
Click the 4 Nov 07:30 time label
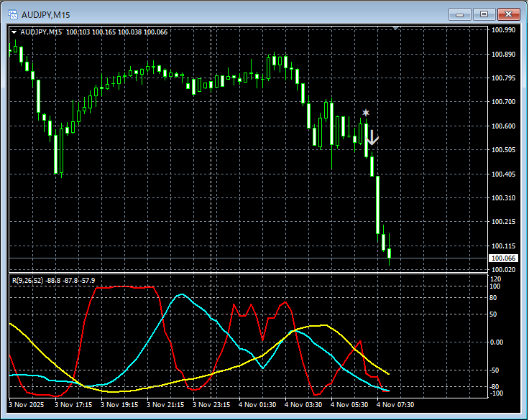click(395, 404)
